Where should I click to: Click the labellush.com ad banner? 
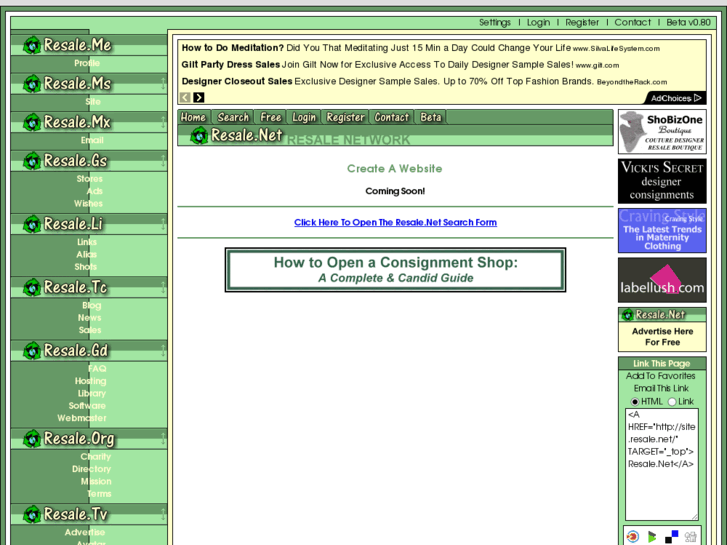[x=662, y=280]
